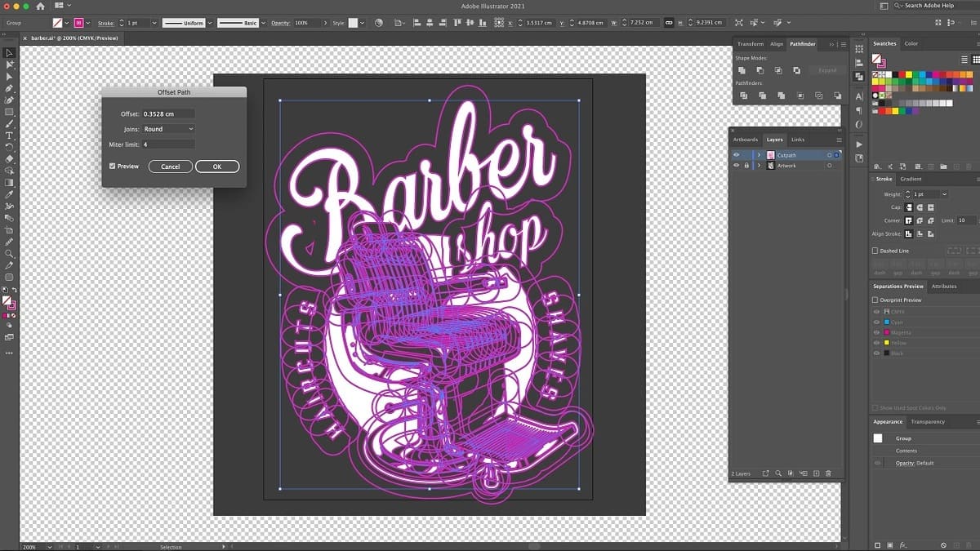
Task: Switch to the Color tab
Action: click(911, 43)
